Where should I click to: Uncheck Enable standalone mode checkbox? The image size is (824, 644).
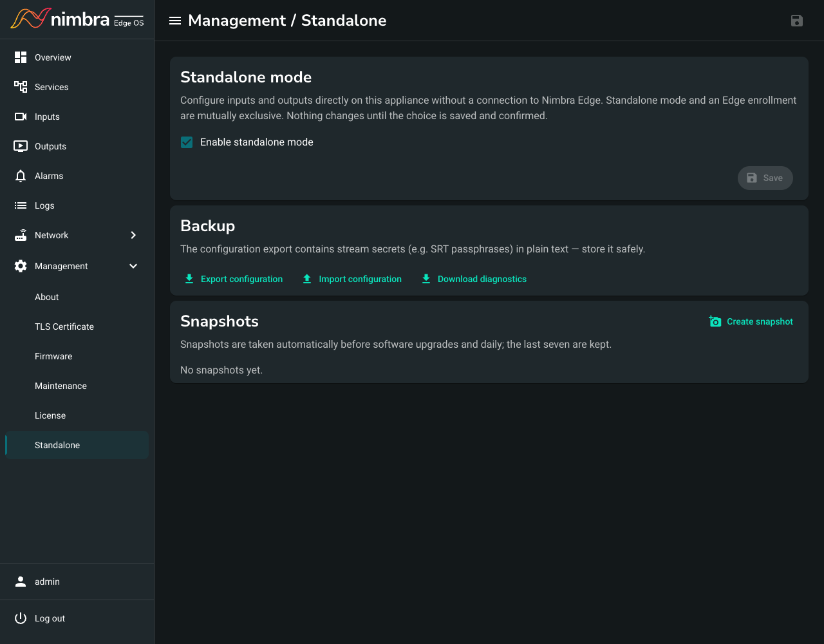point(187,142)
